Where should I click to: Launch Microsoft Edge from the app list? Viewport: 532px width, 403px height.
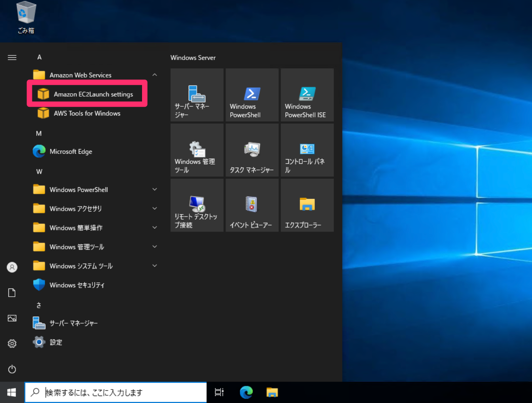(71, 151)
